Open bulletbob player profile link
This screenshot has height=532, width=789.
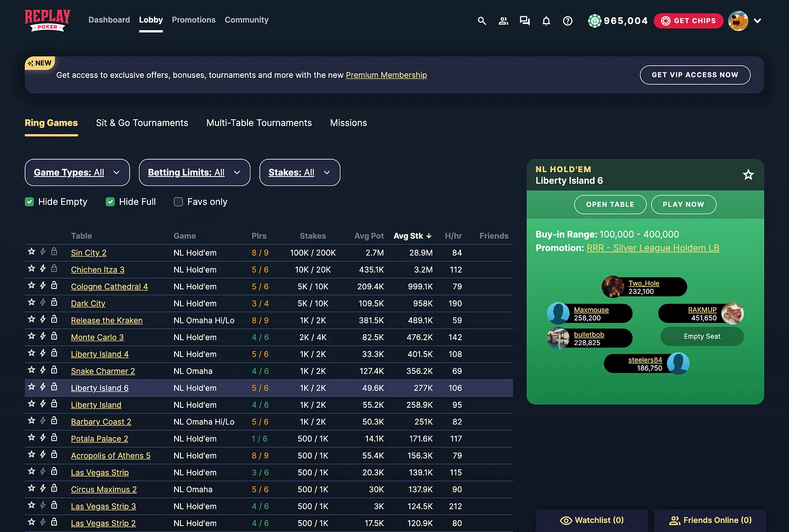click(589, 334)
